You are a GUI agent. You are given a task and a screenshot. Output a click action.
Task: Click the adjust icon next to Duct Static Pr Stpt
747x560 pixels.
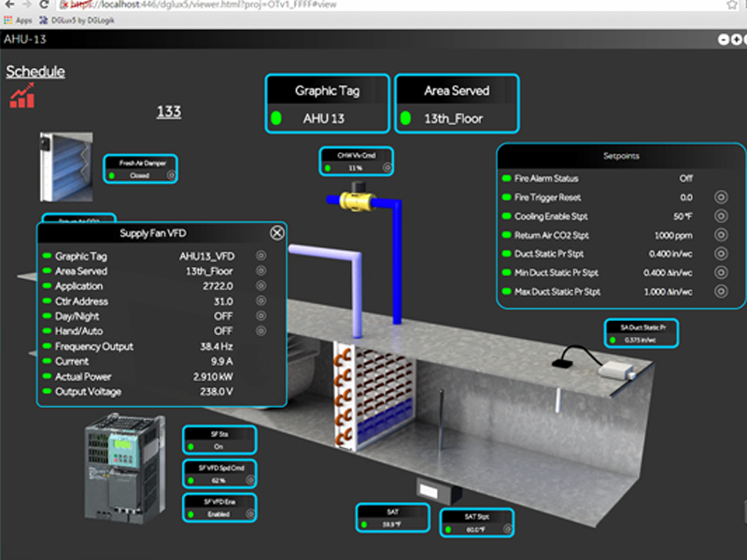coord(720,254)
